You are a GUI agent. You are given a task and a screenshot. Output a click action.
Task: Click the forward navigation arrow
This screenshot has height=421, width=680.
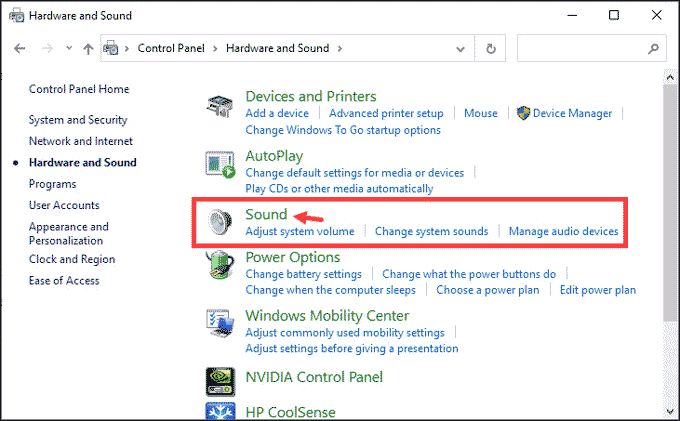tap(47, 49)
